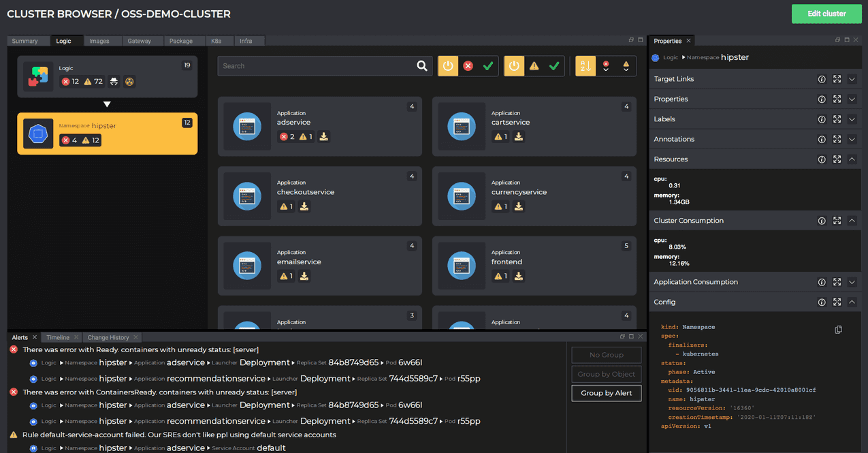Click the search magnifier icon
This screenshot has width=868, height=453.
(421, 65)
